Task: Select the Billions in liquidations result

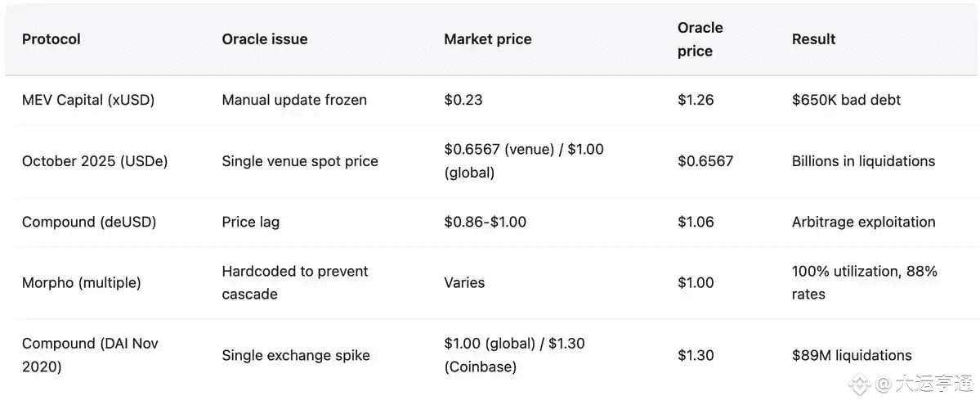Action: tap(863, 161)
